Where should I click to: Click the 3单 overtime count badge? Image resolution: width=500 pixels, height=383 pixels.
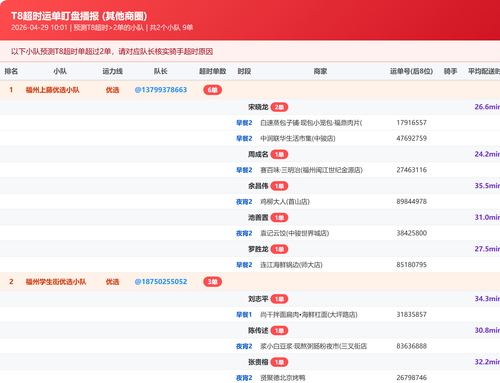213,282
